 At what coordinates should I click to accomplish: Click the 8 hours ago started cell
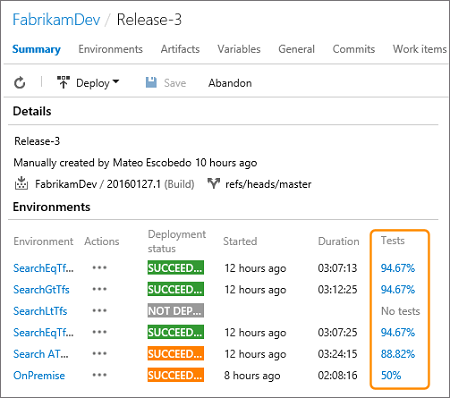pyautogui.click(x=252, y=376)
